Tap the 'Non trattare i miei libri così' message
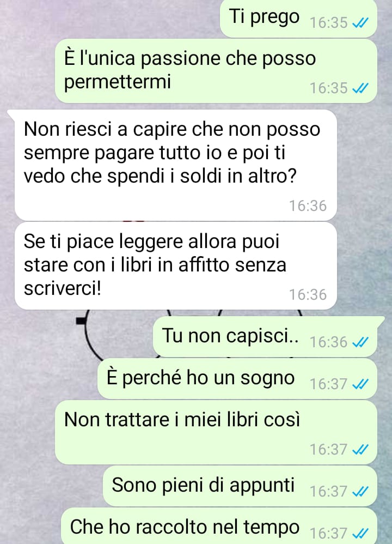 tap(216, 432)
